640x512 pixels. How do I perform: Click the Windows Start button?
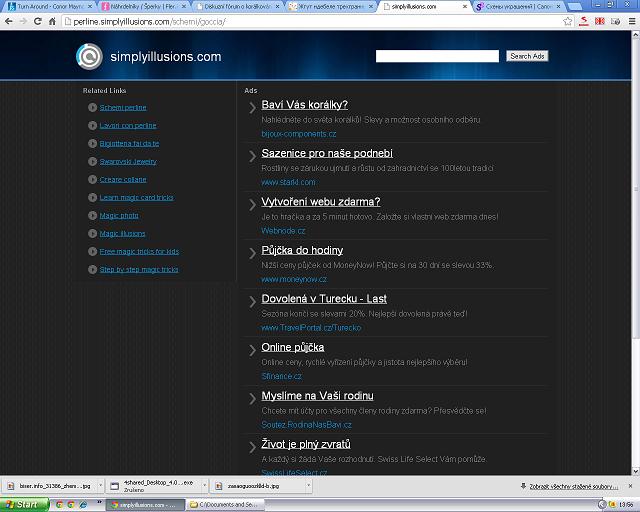(22, 505)
